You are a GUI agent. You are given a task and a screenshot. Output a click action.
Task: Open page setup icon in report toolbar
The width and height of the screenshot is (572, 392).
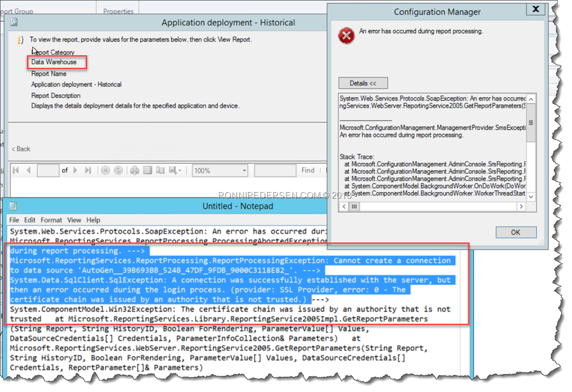(160, 170)
